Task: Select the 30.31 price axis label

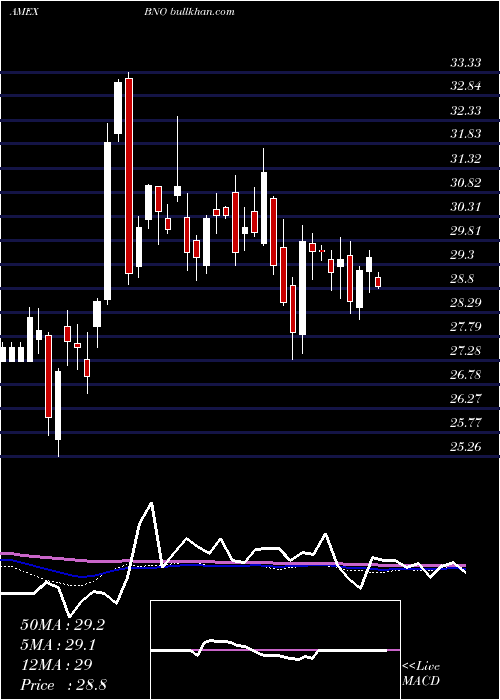Action: click(x=466, y=207)
